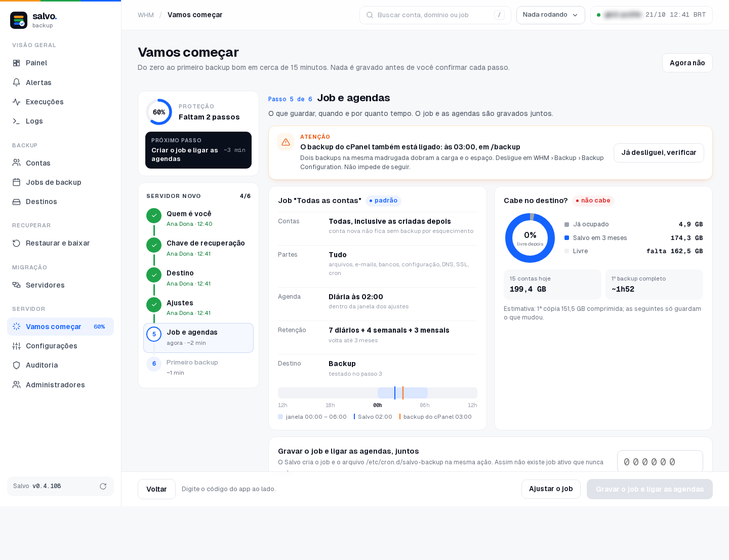Go to Jobs de backup page
The width and height of the screenshot is (729, 560).
(x=60, y=182)
